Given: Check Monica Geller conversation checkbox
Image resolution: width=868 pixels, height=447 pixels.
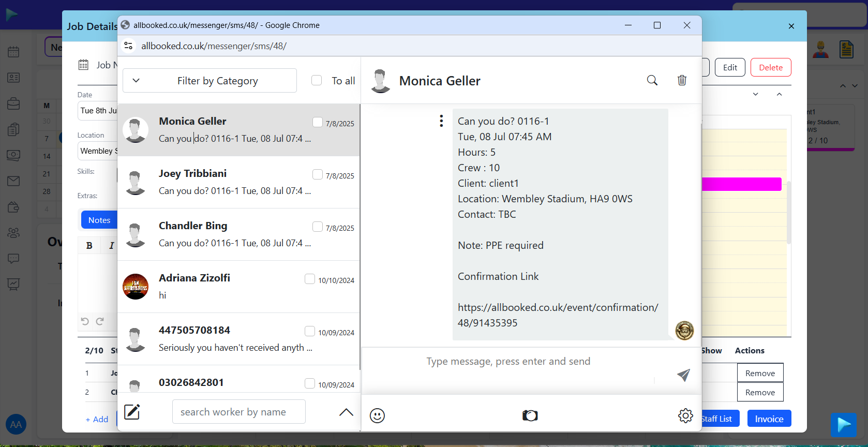Looking at the screenshot, I should tap(318, 122).
